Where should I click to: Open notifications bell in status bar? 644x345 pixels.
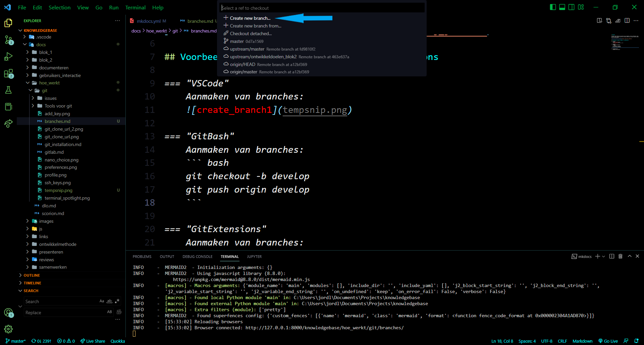(x=636, y=341)
